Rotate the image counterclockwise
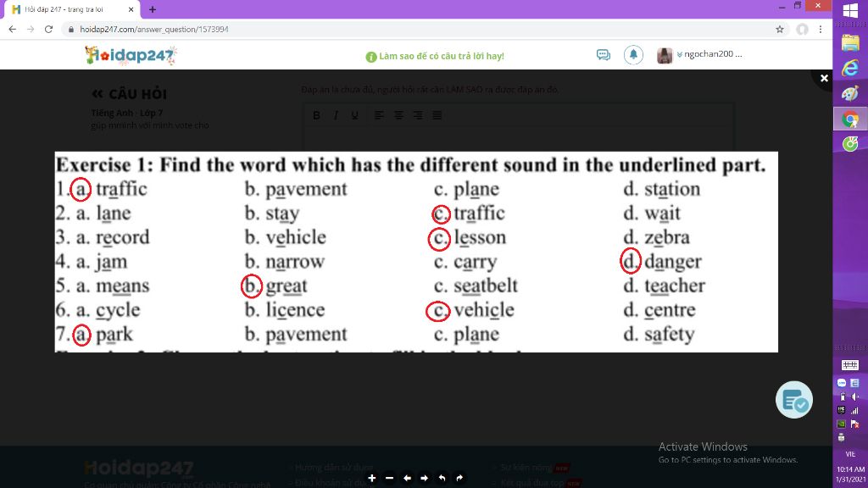This screenshot has width=868, height=488. tap(442, 478)
